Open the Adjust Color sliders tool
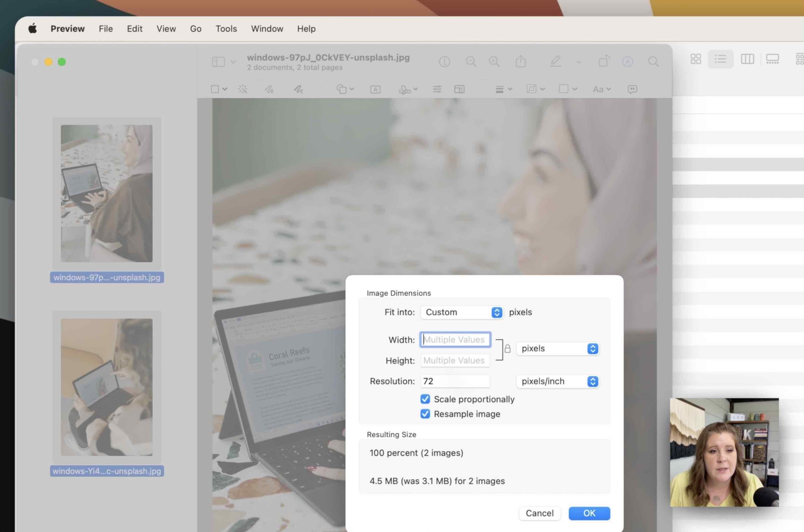The width and height of the screenshot is (804, 532). tap(437, 89)
